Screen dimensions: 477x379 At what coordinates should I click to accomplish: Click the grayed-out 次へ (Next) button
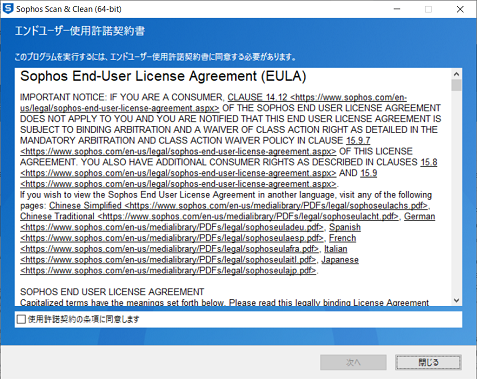point(353,362)
